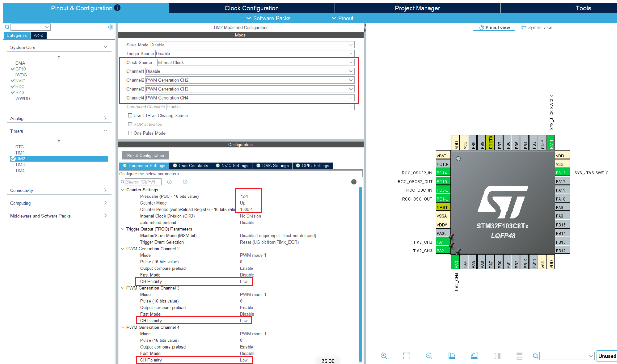
Task: Switch to System view
Action: point(536,27)
